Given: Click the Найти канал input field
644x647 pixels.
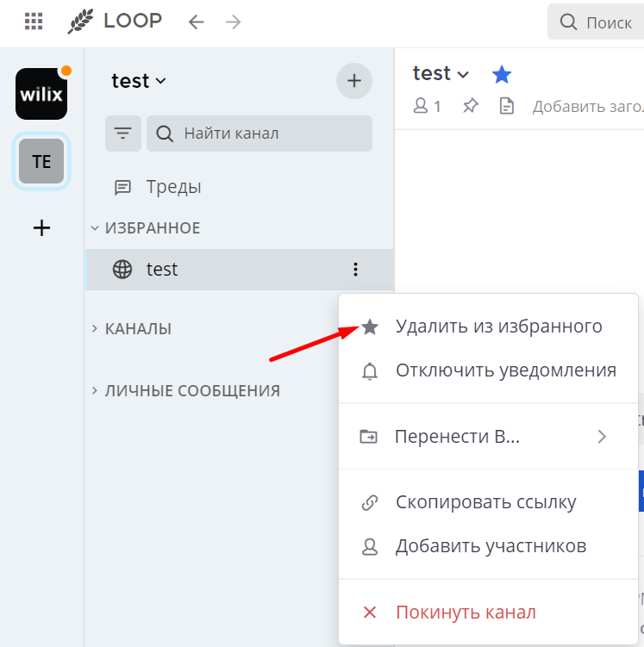Looking at the screenshot, I should [x=259, y=134].
